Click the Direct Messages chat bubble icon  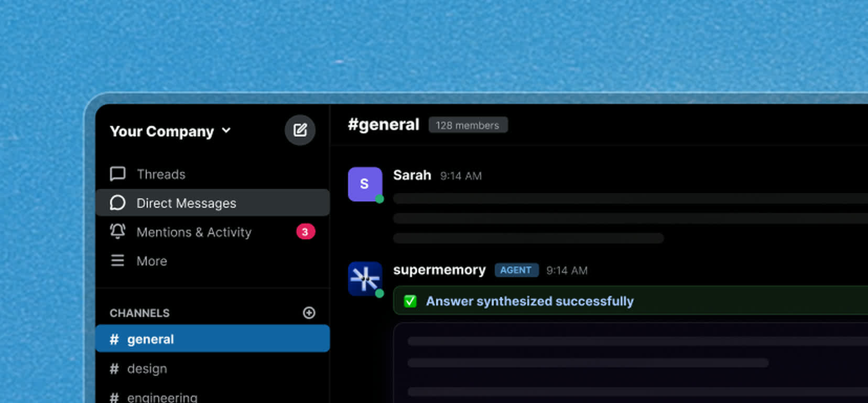pos(118,203)
